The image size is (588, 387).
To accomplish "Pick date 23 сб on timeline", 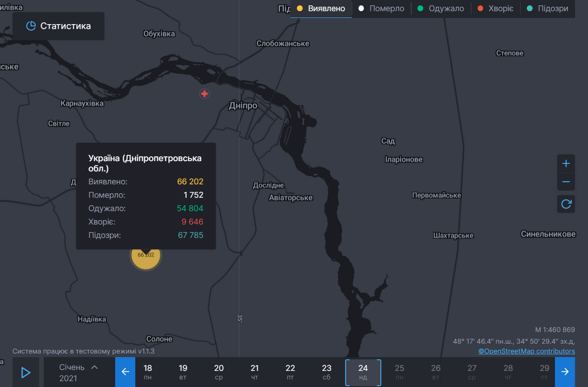I will [x=327, y=372].
